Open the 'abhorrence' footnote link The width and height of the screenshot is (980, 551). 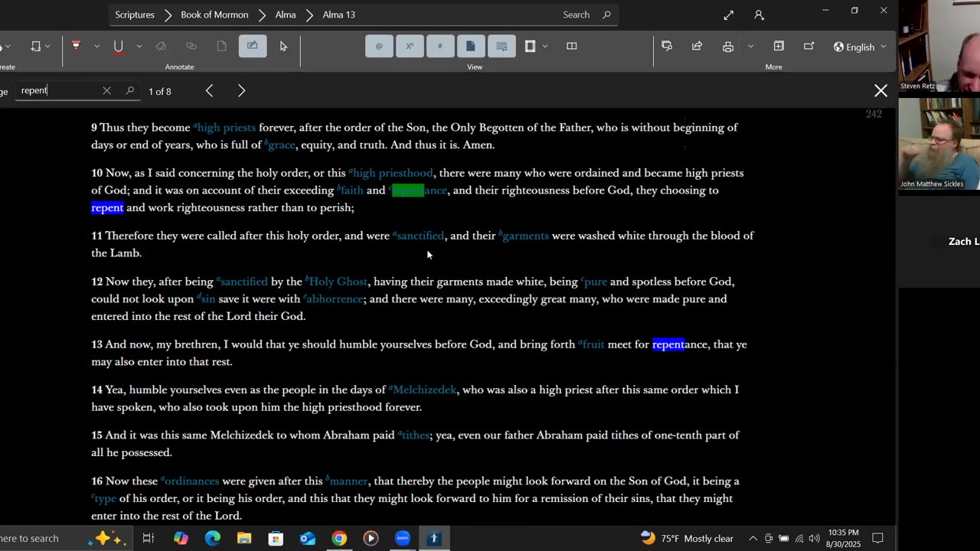335,299
